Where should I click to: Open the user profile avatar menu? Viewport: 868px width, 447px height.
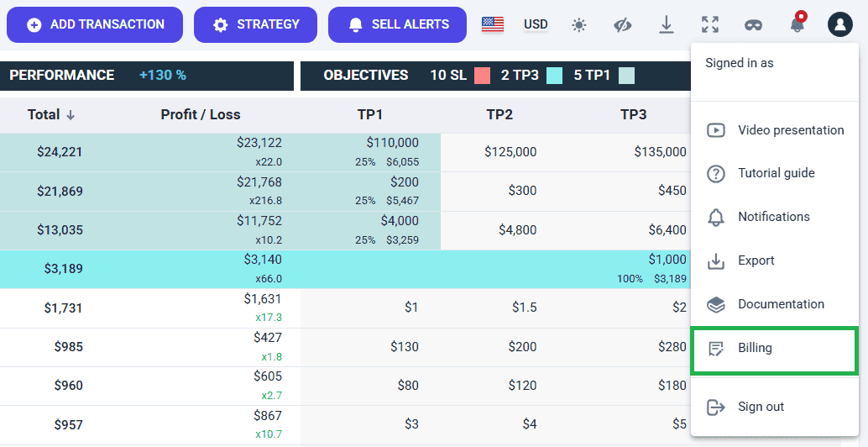(839, 24)
